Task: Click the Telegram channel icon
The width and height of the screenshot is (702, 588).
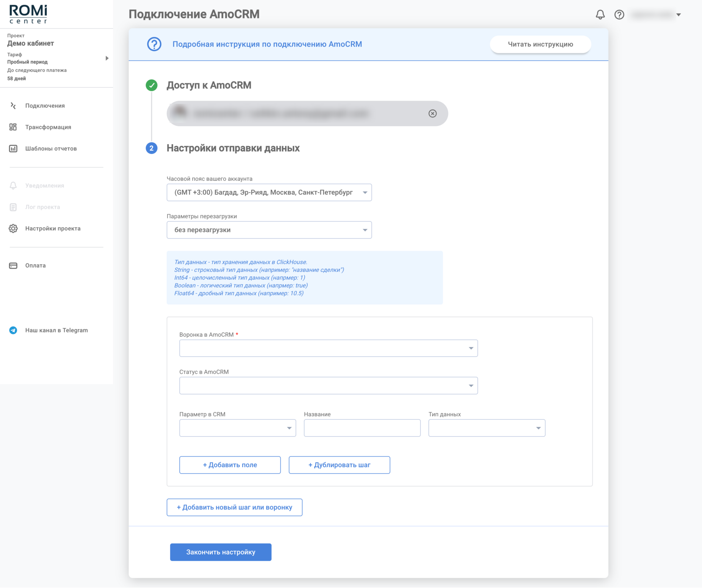Action: 13,330
